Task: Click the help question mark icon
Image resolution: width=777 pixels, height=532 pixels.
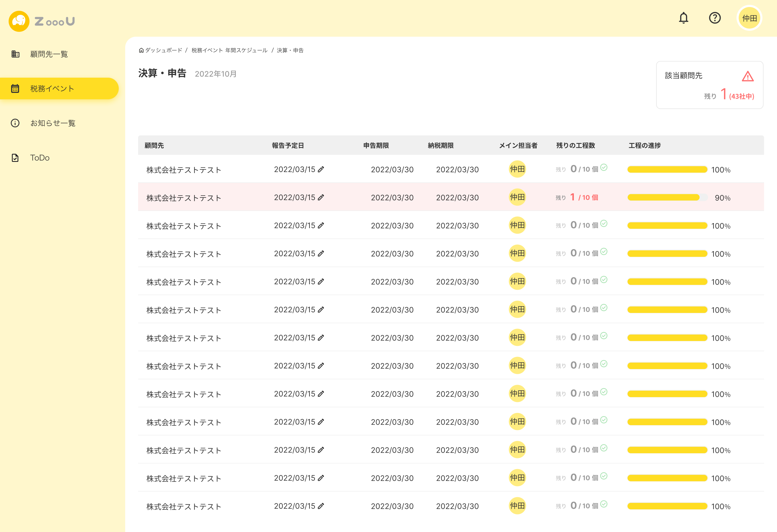Action: 715,18
